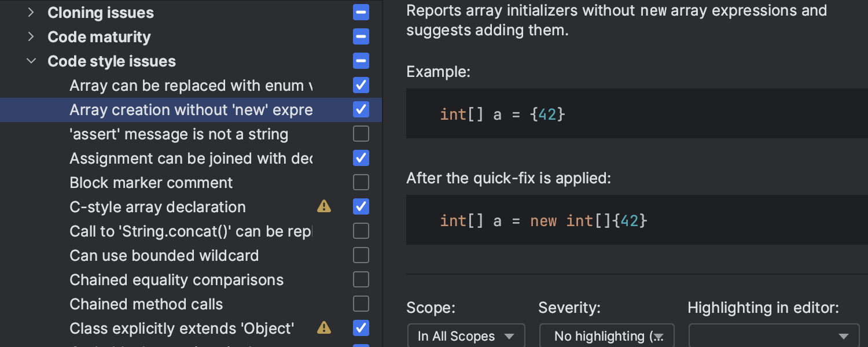
Task: Expand the Cloning issues group
Action: 31,12
